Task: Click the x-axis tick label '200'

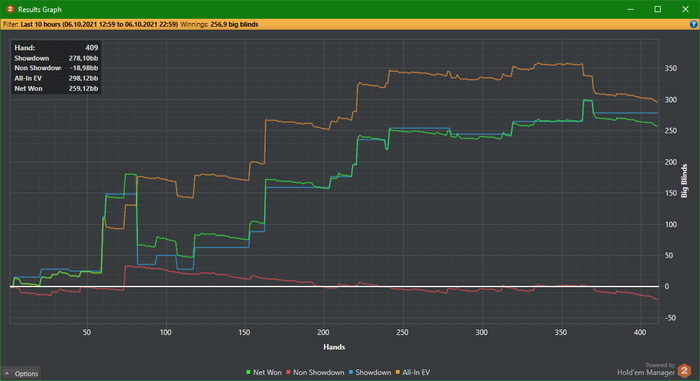Action: (323, 332)
